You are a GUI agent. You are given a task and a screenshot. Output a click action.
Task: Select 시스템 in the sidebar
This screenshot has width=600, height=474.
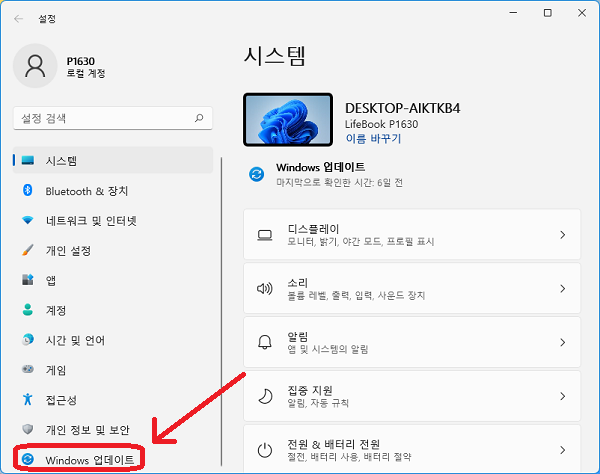113,160
